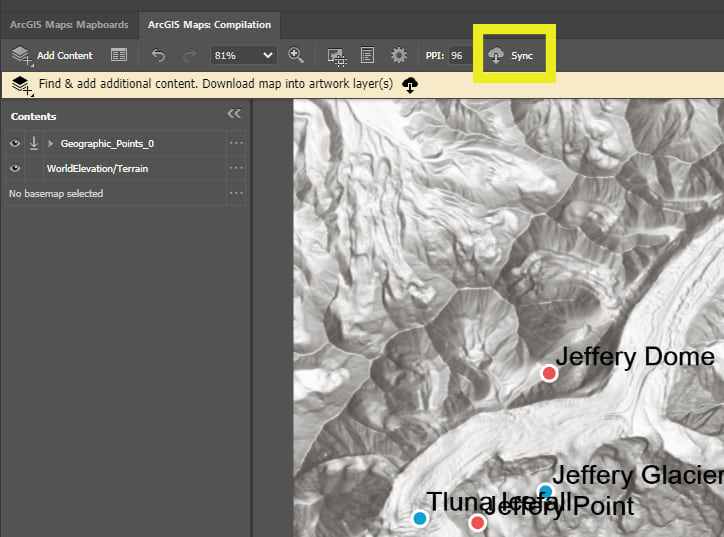
Task: Click the Find & add additional content message
Action: [216, 84]
